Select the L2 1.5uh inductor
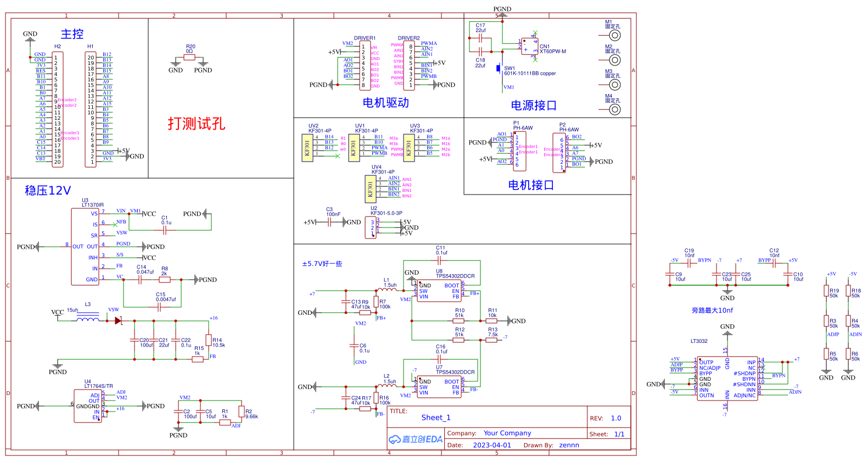The image size is (868, 461). (387, 386)
